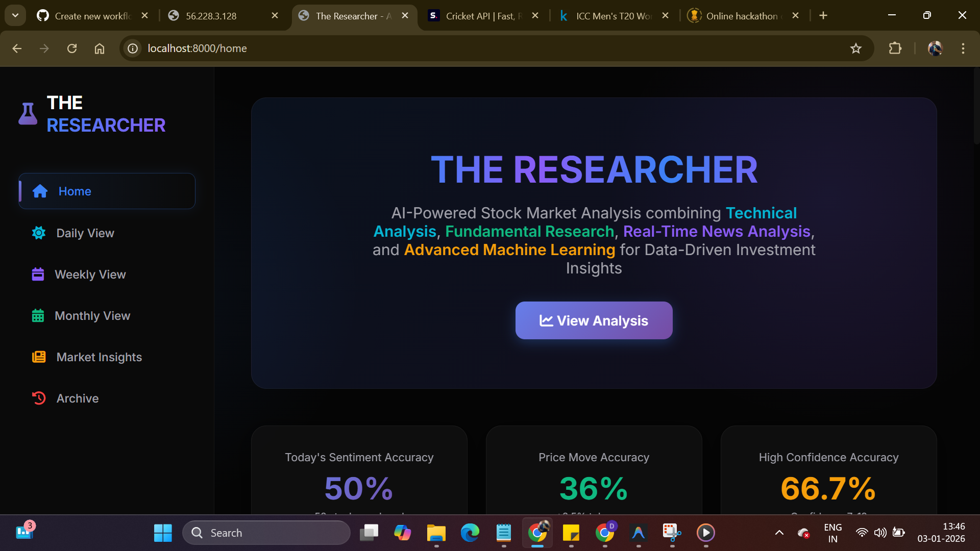Open the Archive history icon
The image size is (980, 551).
coord(39,398)
